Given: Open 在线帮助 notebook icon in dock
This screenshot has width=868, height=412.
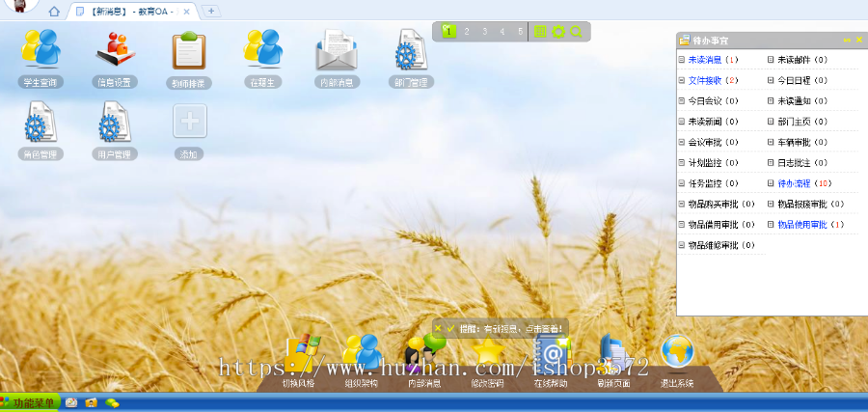Looking at the screenshot, I should 551,352.
